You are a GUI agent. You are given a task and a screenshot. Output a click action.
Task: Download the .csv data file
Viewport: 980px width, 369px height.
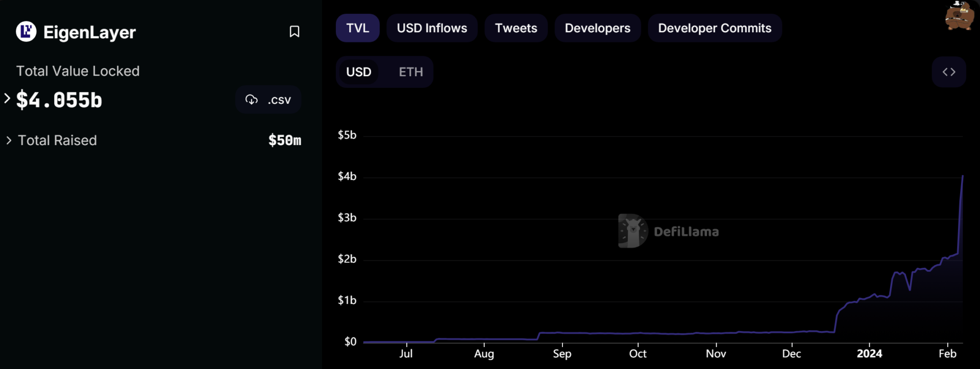pos(279,100)
